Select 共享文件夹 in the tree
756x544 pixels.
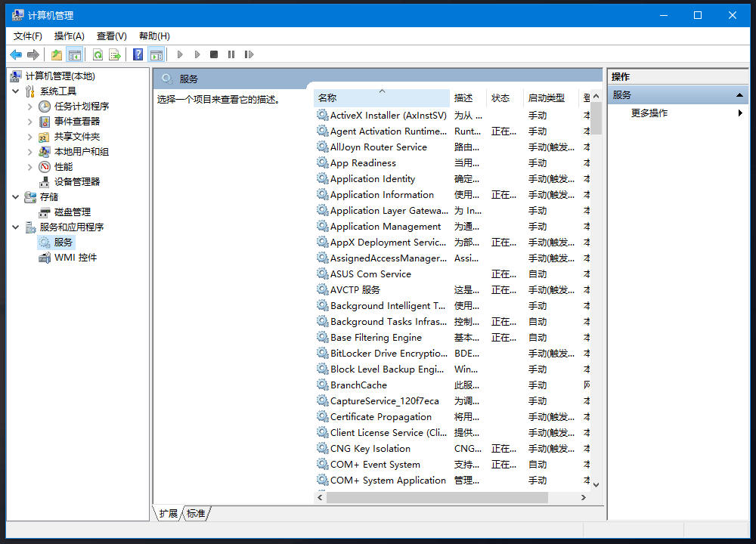77,137
